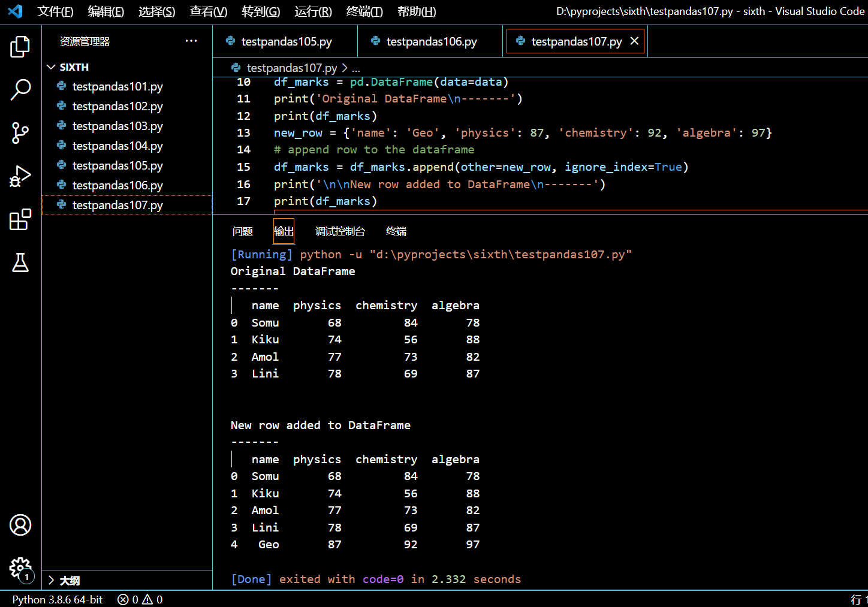
Task: Click Python icon of testpandas101.py in explorer
Action: coord(62,86)
